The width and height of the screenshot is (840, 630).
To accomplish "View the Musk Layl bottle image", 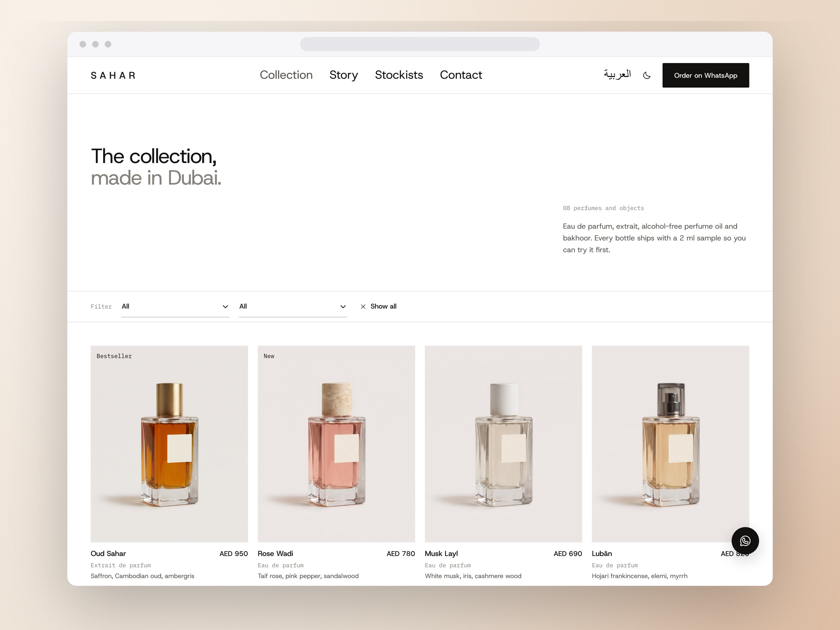I will tap(503, 444).
